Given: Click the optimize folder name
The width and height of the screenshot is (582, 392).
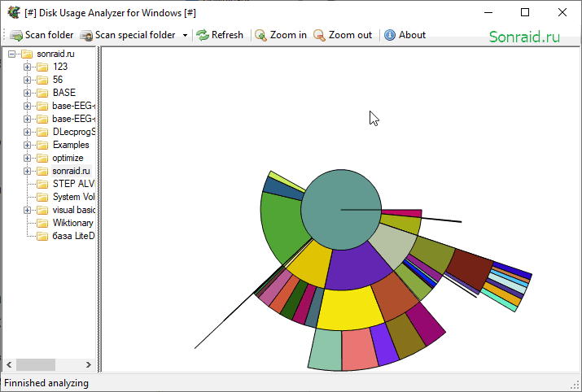Looking at the screenshot, I should 68,158.
